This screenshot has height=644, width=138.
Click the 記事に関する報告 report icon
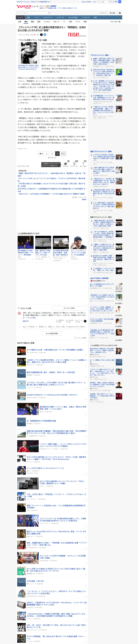(18, 166)
